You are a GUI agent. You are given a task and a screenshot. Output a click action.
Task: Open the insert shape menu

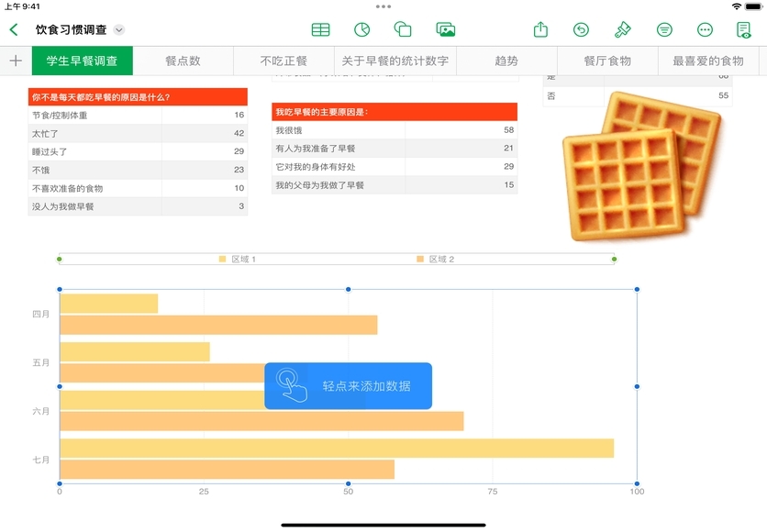pyautogui.click(x=403, y=30)
